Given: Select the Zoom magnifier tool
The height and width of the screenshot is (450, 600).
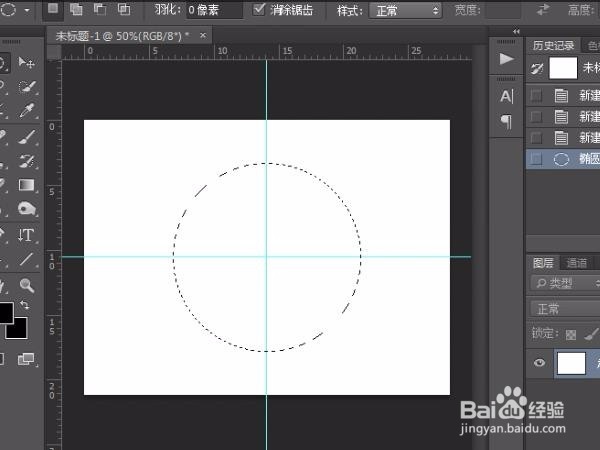Looking at the screenshot, I should [26, 285].
